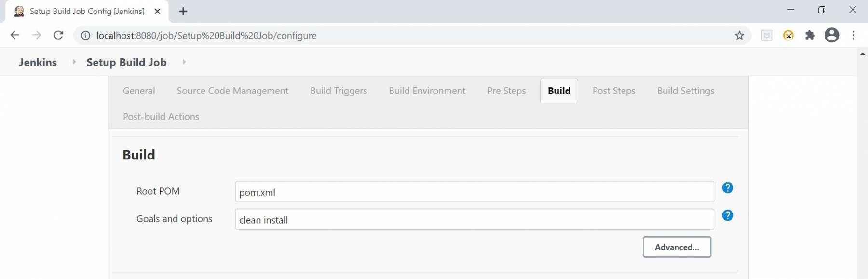The image size is (868, 279).
Task: Click the site information icon in address bar
Action: [x=84, y=35]
